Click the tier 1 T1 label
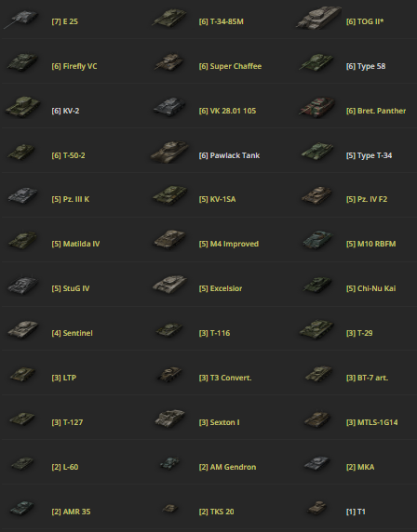Screen dimensions: 417x532 (356, 512)
